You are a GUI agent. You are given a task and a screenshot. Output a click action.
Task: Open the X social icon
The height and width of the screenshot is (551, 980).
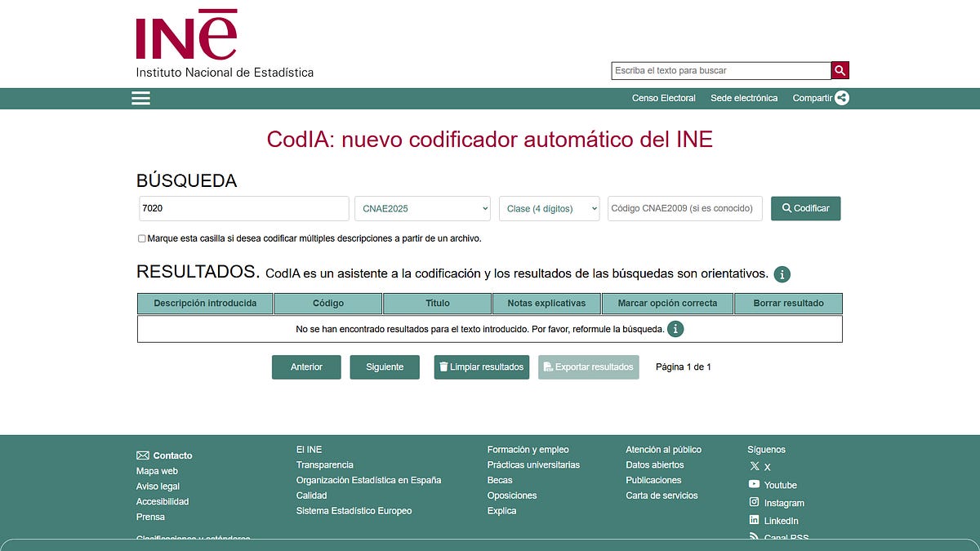click(755, 467)
